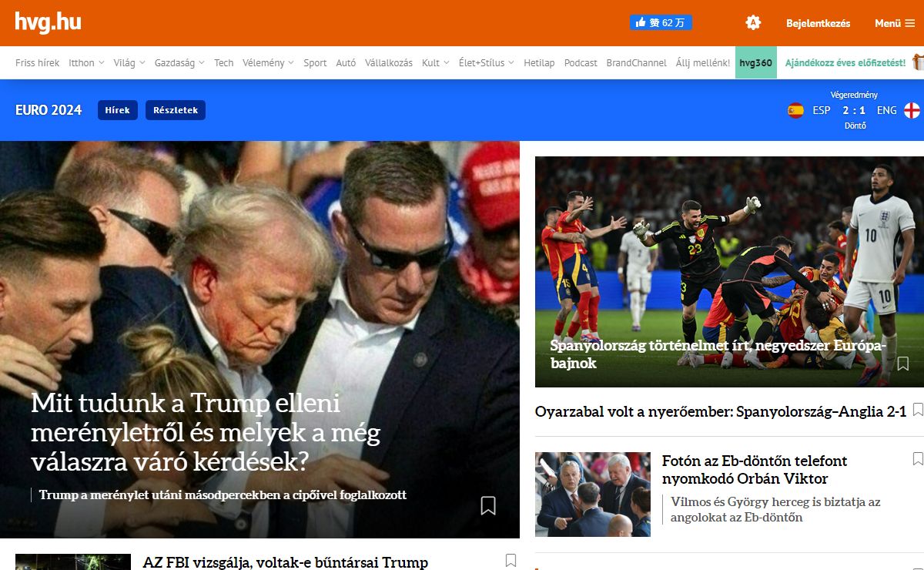Open the hamburger Menü button
924x570 pixels.
(895, 23)
